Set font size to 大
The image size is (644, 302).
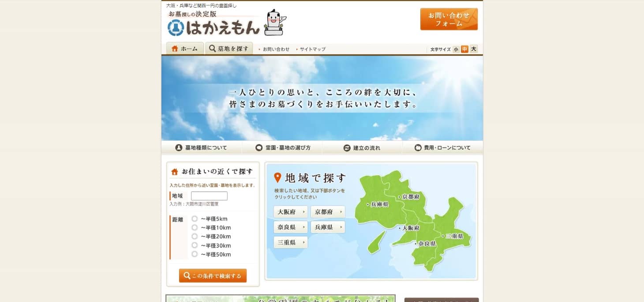coord(473,49)
